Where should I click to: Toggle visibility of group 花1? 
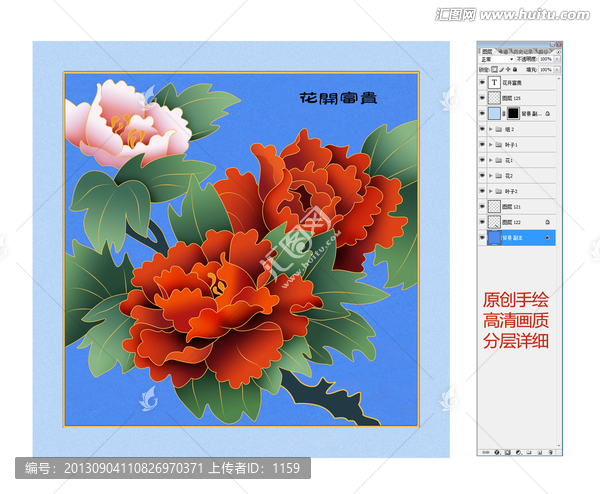(x=482, y=160)
